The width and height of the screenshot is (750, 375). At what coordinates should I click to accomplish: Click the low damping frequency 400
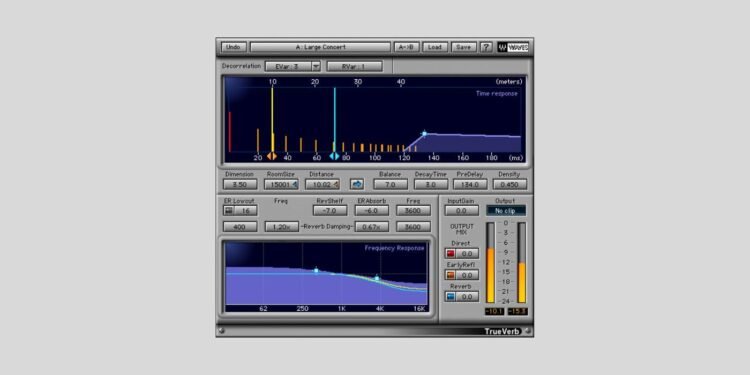(x=240, y=227)
